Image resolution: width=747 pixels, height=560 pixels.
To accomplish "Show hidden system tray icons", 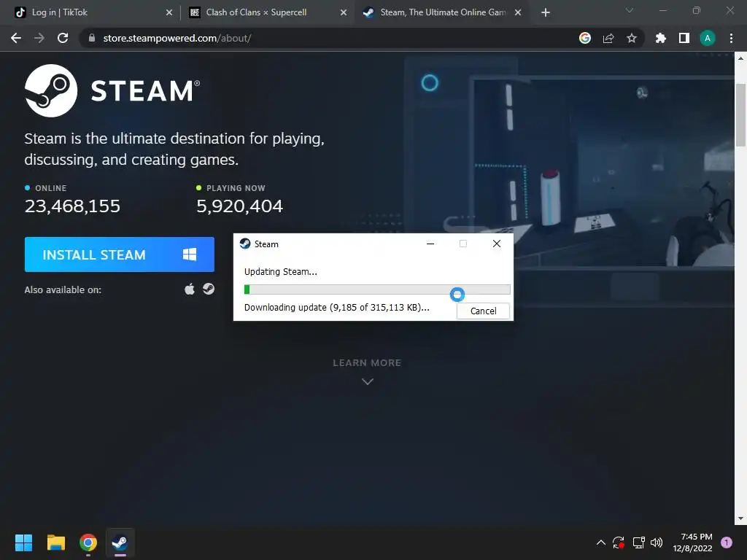I will click(x=601, y=542).
